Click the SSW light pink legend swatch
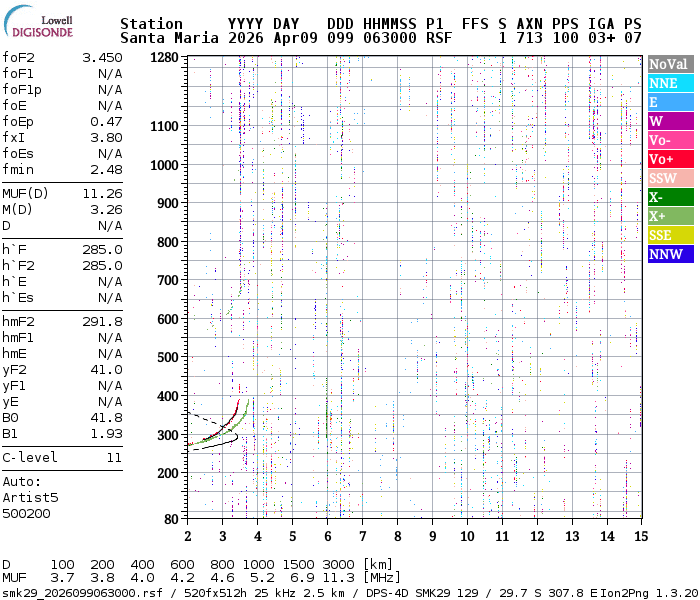Viewport: 700px width, 600px height. (x=670, y=178)
